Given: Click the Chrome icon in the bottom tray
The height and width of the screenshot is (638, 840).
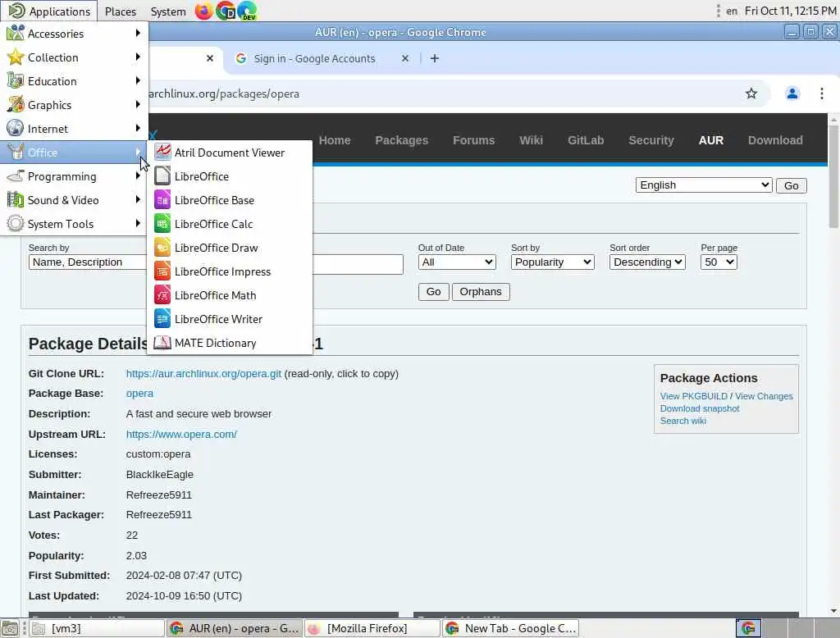Looking at the screenshot, I should [x=748, y=628].
